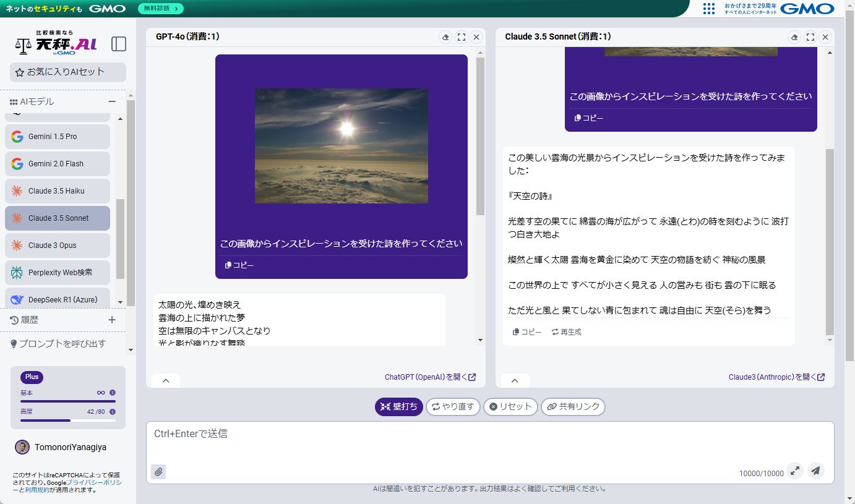Open ChatGPT (OpenAI) via the link
The width and height of the screenshot is (855, 504).
[x=429, y=377]
